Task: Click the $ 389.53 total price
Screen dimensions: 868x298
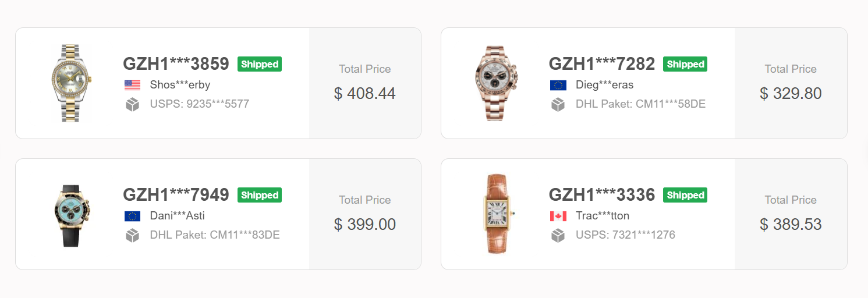Action: [x=790, y=224]
